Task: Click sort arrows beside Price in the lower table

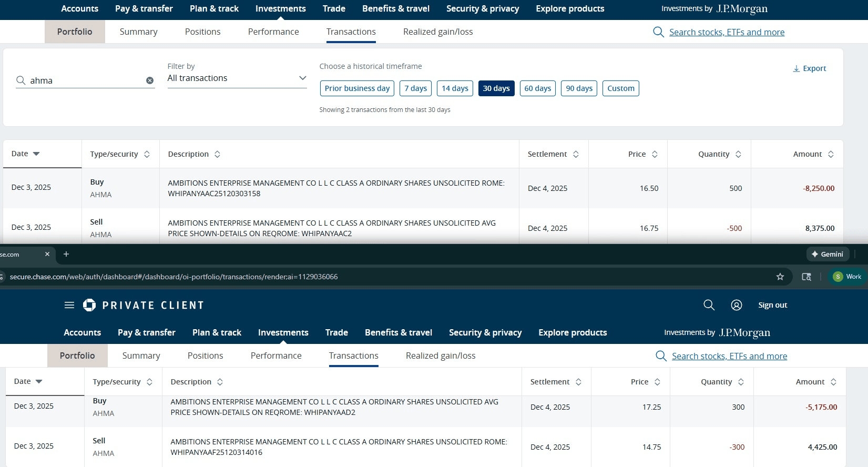Action: 657,382
